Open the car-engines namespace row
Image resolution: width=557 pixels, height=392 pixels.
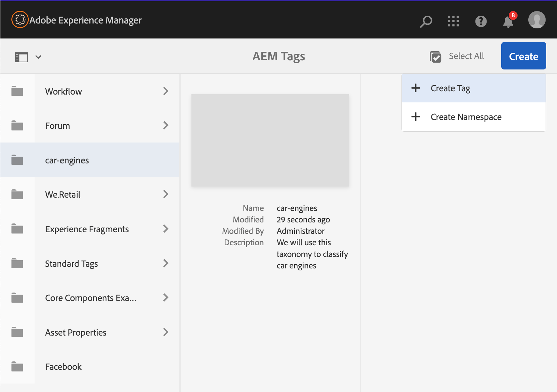pyautogui.click(x=90, y=160)
